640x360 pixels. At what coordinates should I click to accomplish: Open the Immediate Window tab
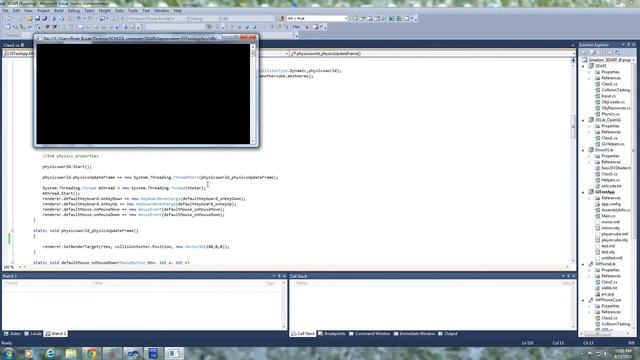tap(414, 334)
